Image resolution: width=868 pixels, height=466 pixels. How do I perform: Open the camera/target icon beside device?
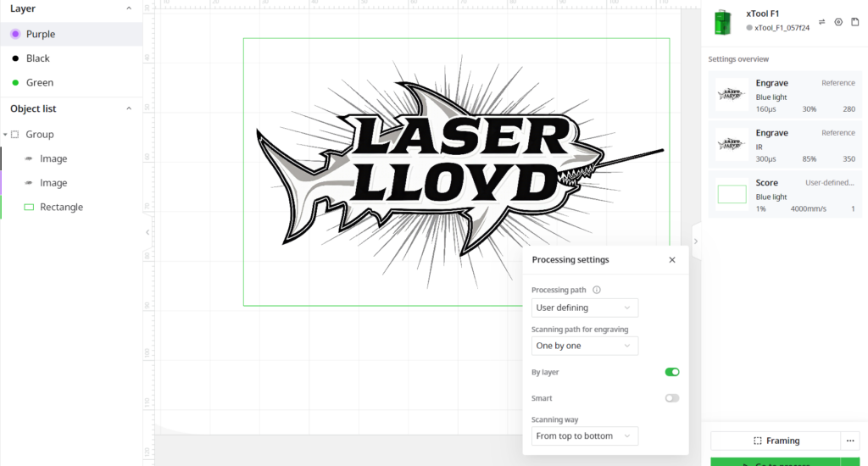(838, 22)
